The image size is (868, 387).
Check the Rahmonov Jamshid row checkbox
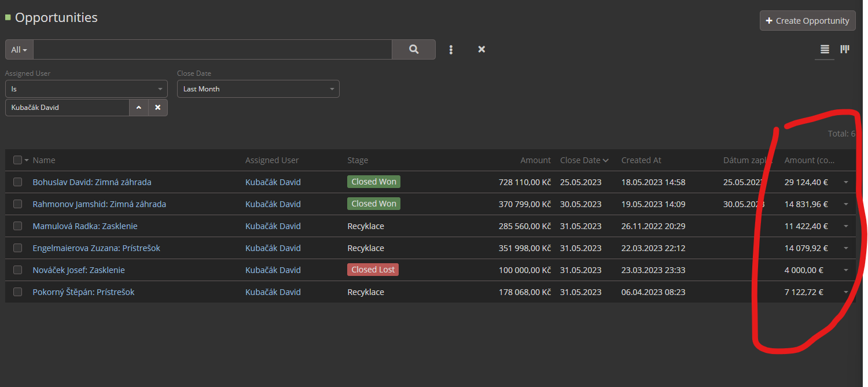pos(17,204)
